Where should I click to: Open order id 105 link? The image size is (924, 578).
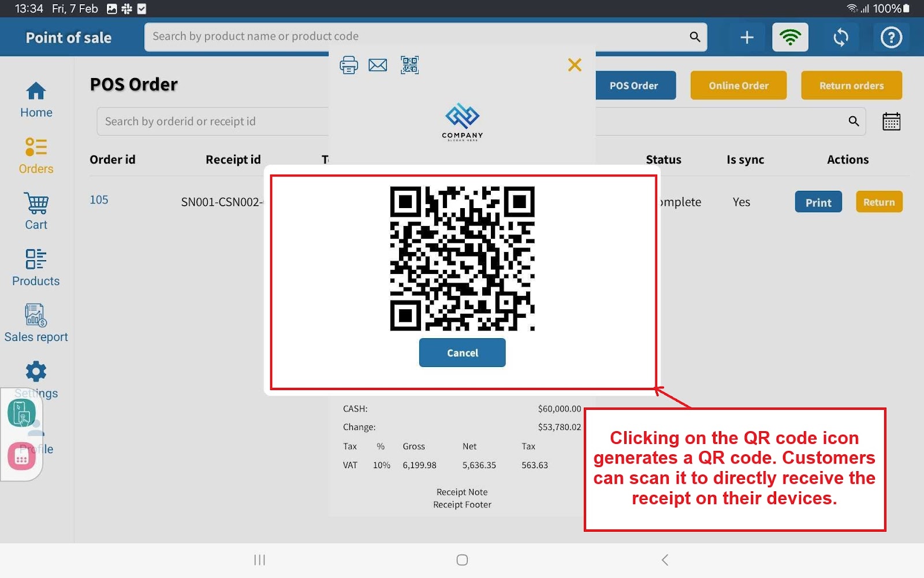pos(99,200)
